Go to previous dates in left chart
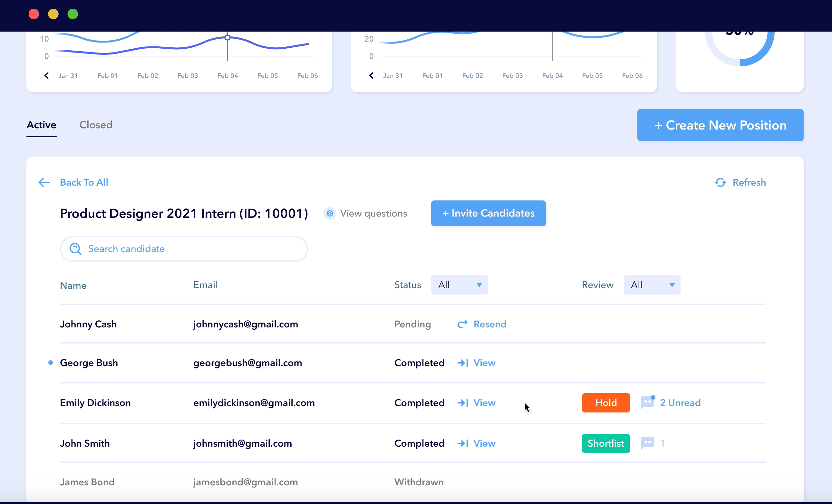The width and height of the screenshot is (832, 504). coord(47,76)
